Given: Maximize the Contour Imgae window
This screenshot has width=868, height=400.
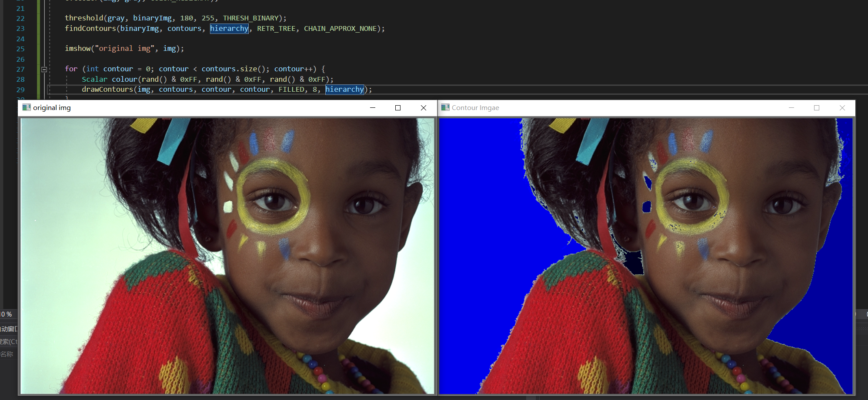Looking at the screenshot, I should pyautogui.click(x=817, y=108).
